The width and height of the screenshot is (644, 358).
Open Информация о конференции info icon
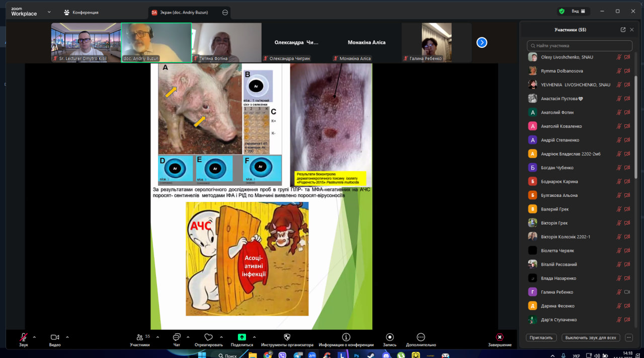tap(346, 337)
